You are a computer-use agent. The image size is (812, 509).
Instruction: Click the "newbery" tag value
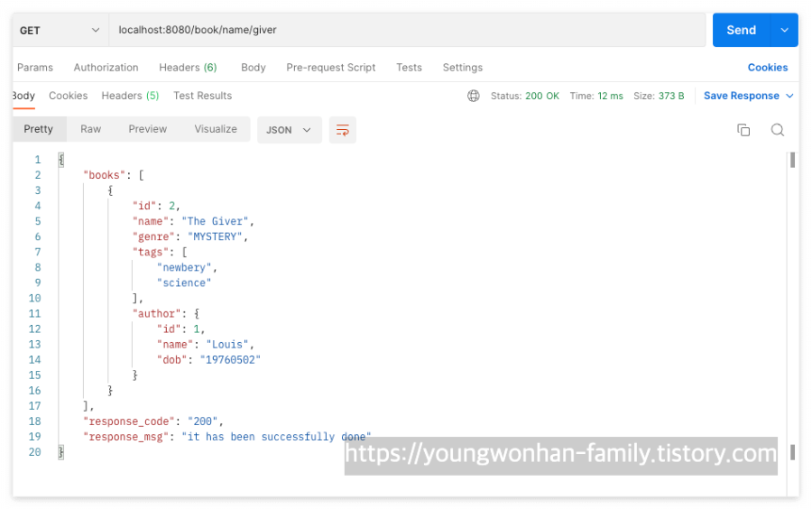[x=184, y=268]
